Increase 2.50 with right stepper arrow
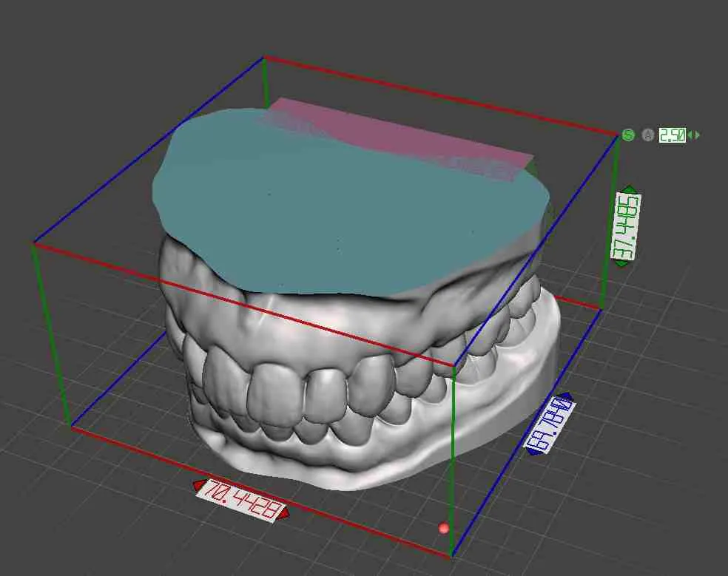This screenshot has width=728, height=576. coord(697,135)
